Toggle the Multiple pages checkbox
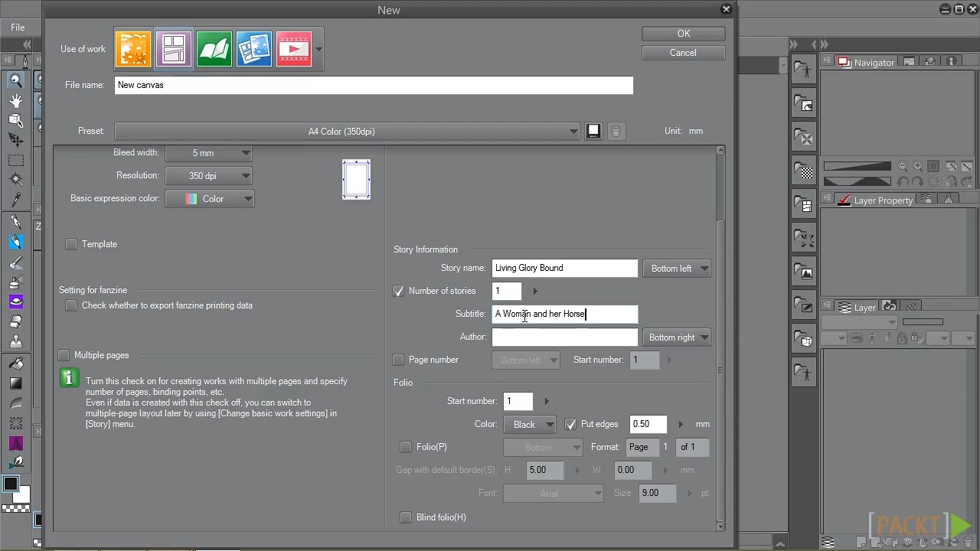 64,355
